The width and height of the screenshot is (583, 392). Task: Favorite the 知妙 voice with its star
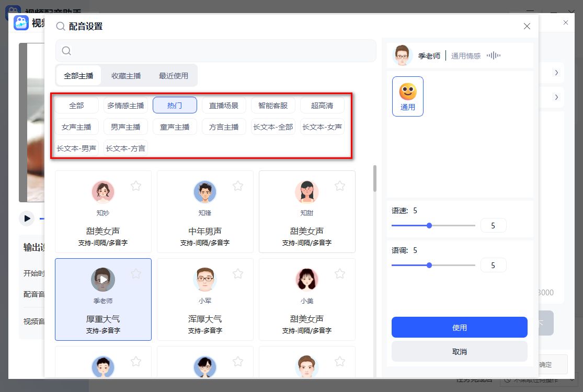click(136, 186)
